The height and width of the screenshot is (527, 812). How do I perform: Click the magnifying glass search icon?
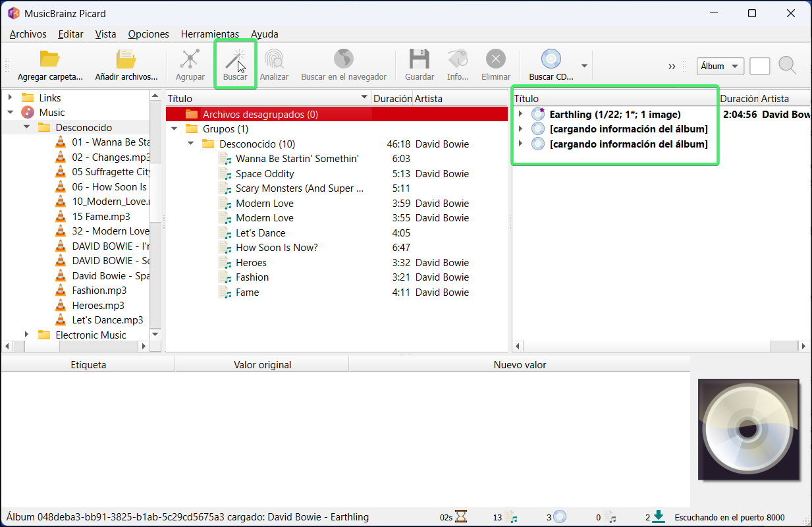pyautogui.click(x=788, y=65)
